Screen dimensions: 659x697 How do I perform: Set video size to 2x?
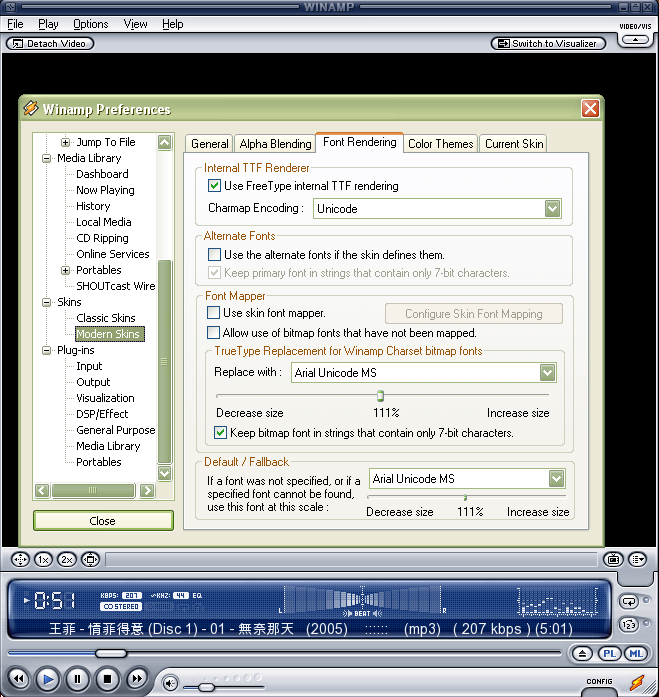(67, 560)
